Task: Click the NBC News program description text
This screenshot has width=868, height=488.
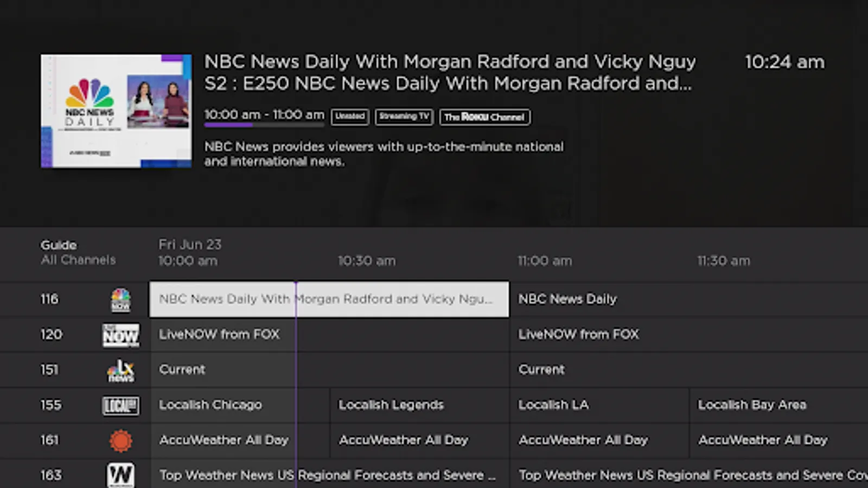Action: point(384,154)
